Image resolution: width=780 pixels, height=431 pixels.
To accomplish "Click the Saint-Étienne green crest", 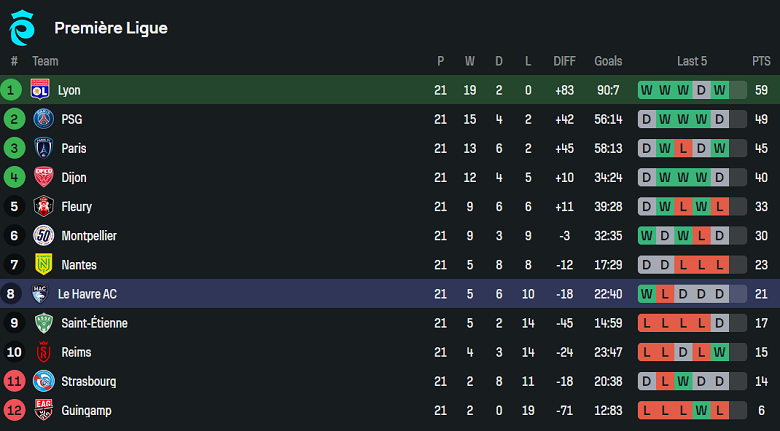I will [41, 323].
